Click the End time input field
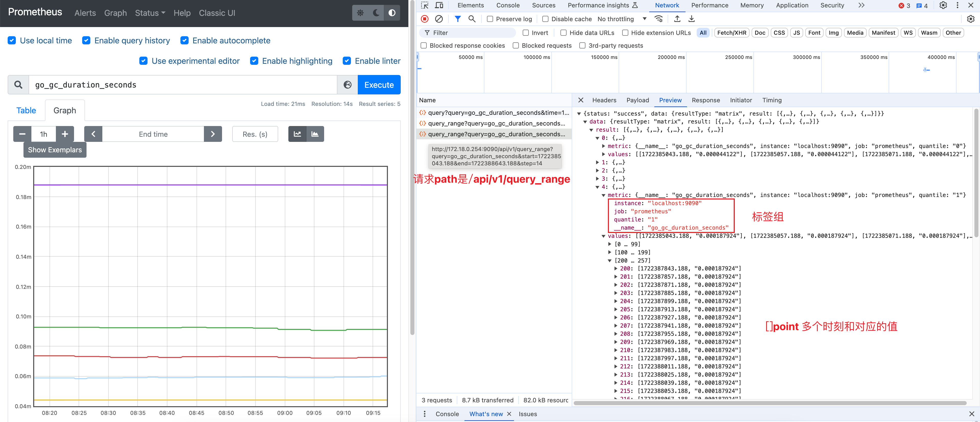980x422 pixels. pos(153,134)
